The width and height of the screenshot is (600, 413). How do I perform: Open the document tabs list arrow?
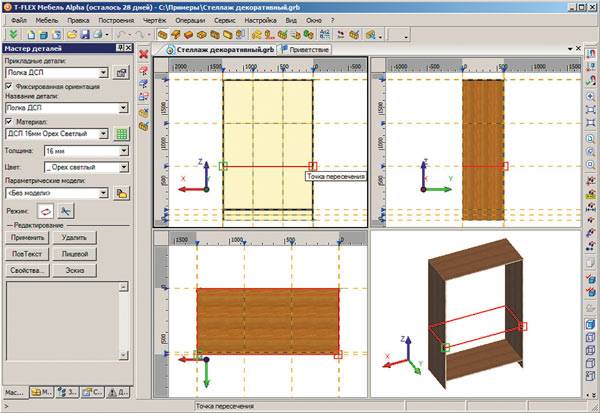point(570,49)
